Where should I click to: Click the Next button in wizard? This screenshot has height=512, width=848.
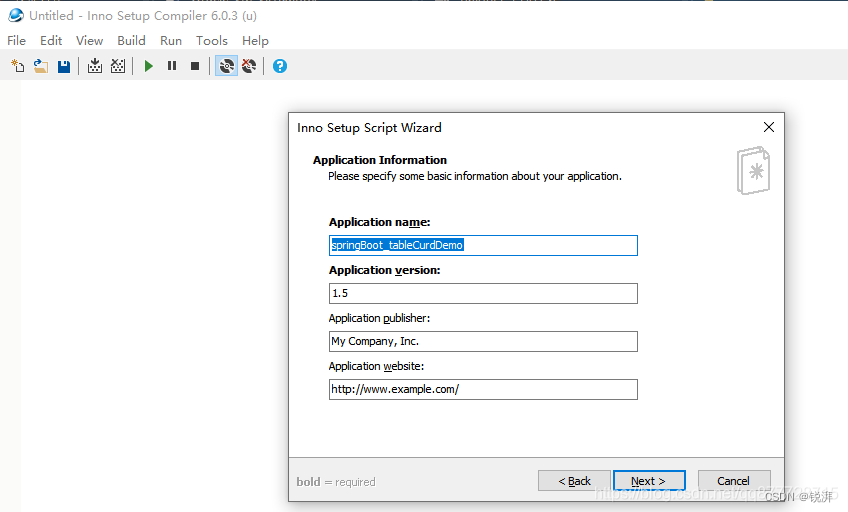(649, 481)
